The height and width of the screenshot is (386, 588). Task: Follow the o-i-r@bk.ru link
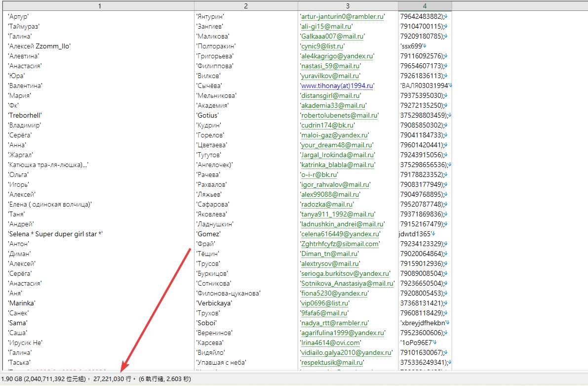[319, 174]
